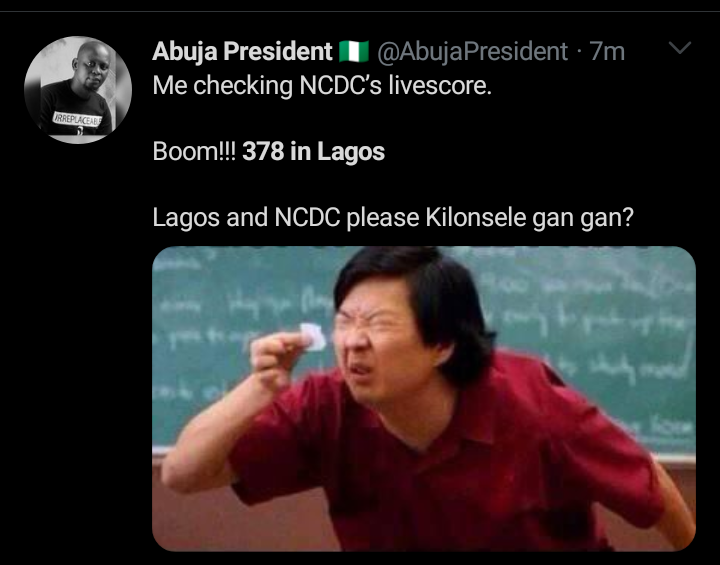The width and height of the screenshot is (720, 565).
Task: Open the Abuja President display name
Action: (242, 51)
